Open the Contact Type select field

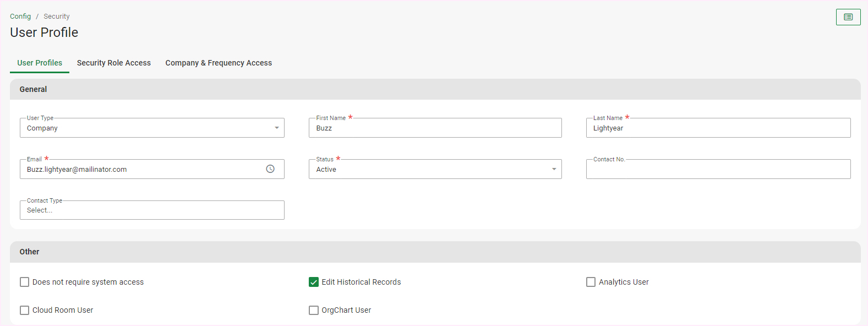pos(152,210)
